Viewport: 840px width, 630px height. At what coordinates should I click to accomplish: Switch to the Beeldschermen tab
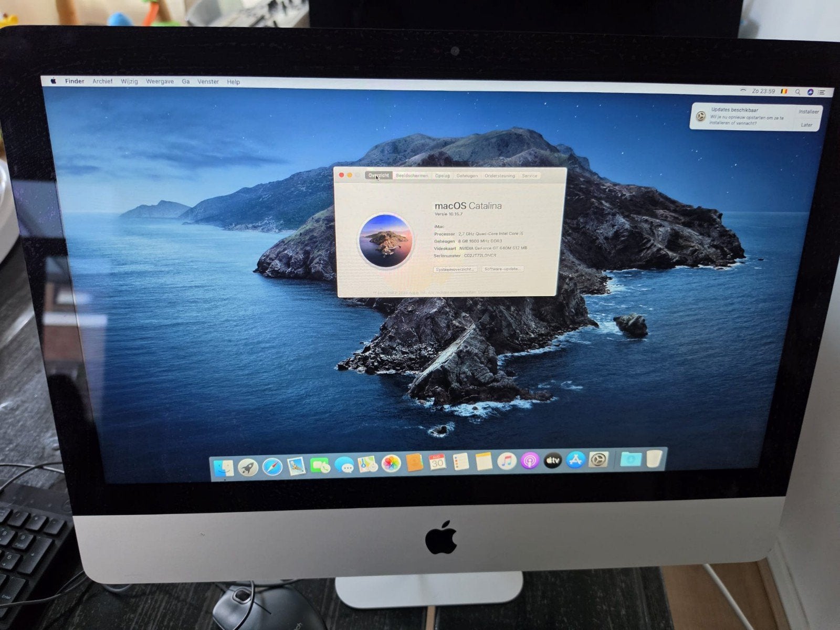[x=412, y=175]
